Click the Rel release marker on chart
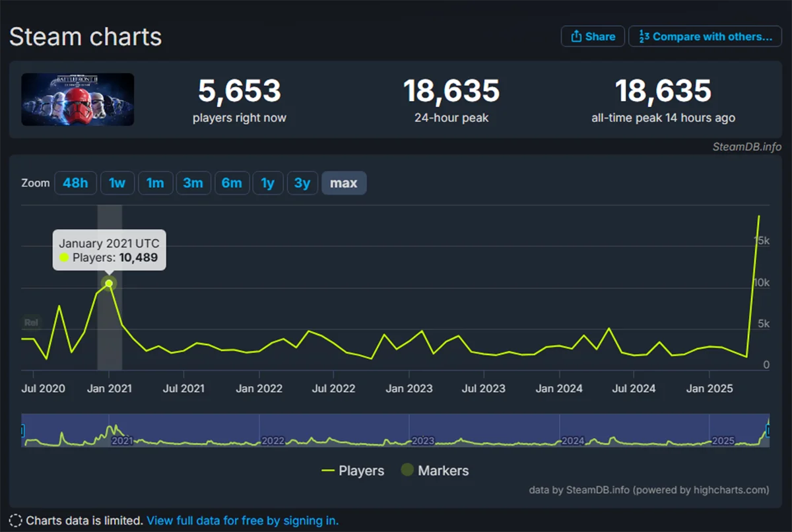The image size is (792, 532). pyautogui.click(x=31, y=323)
